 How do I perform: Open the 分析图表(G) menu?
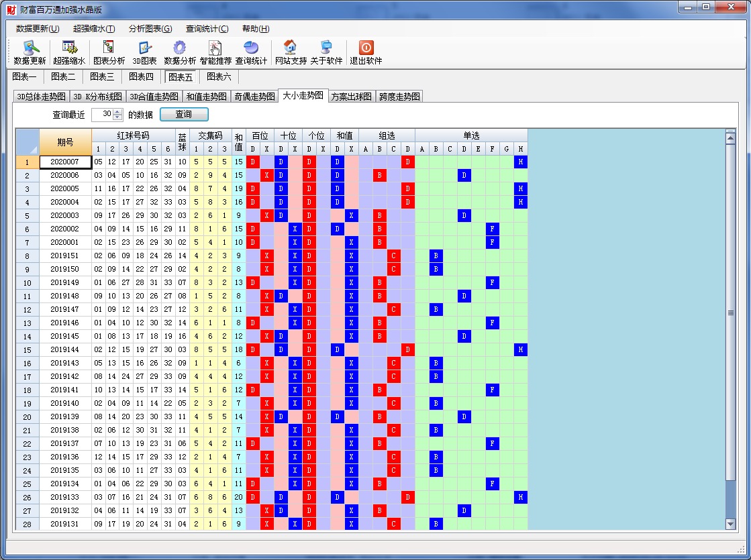(x=150, y=29)
